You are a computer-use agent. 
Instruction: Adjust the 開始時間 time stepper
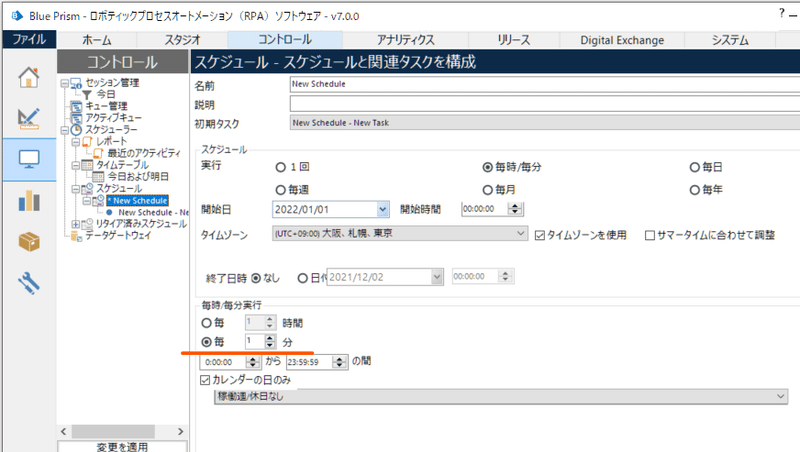[x=515, y=209]
